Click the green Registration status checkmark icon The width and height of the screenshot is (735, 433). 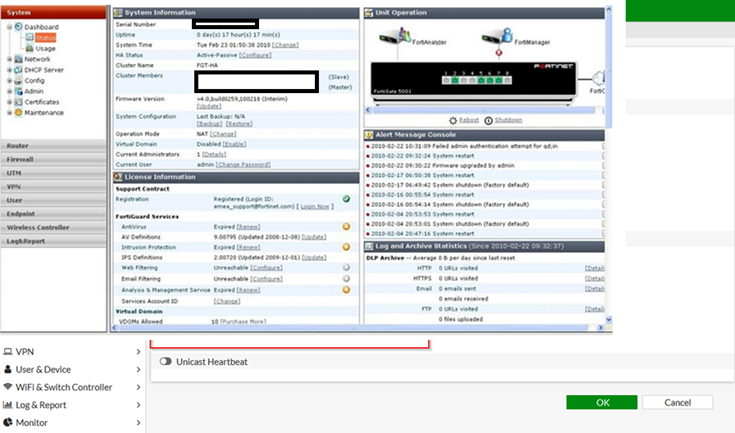coord(345,199)
